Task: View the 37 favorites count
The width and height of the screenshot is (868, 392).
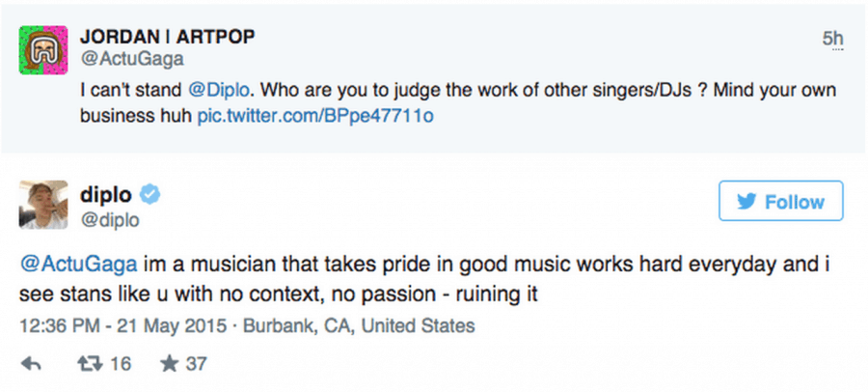Action: coord(196,364)
